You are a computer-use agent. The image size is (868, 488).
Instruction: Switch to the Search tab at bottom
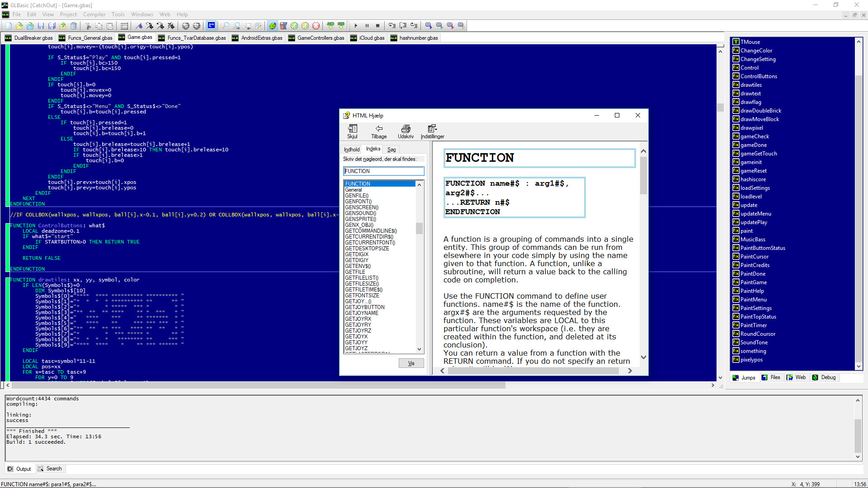click(54, 469)
